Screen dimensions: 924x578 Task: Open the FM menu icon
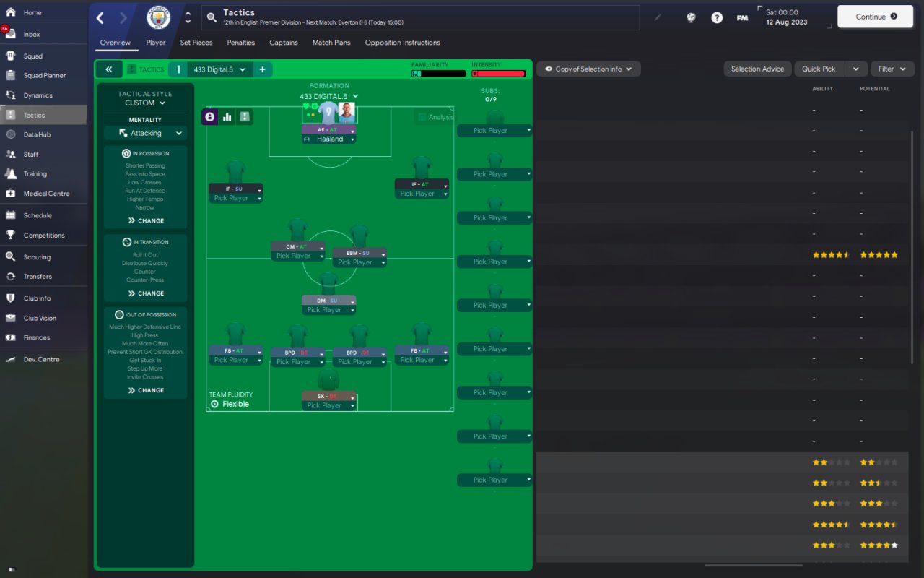coord(742,17)
